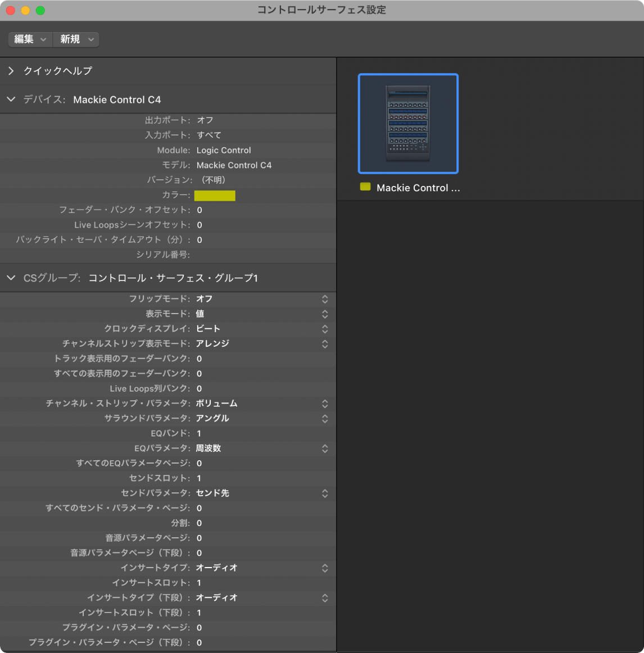Click サラウンドパラメータ value アングル

click(x=212, y=419)
